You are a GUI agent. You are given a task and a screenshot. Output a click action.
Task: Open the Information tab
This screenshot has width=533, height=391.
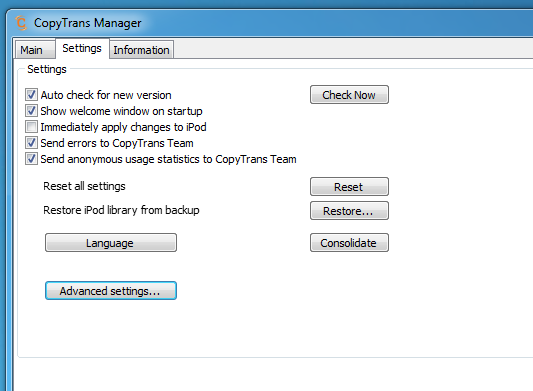click(x=141, y=50)
